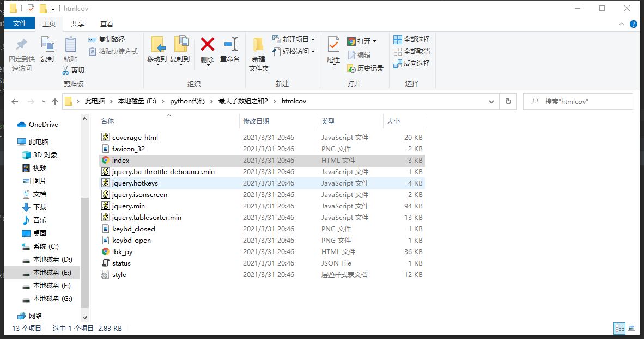Click the Copy path icon

(x=93, y=40)
